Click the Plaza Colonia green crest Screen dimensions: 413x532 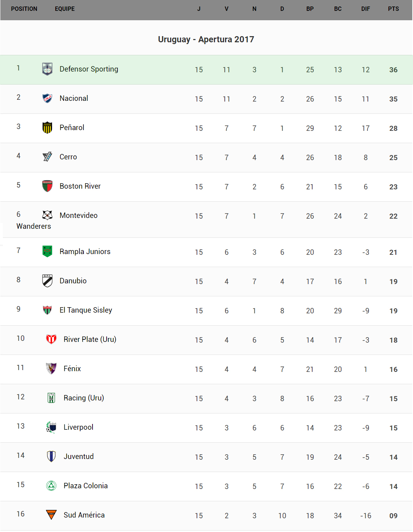click(51, 486)
